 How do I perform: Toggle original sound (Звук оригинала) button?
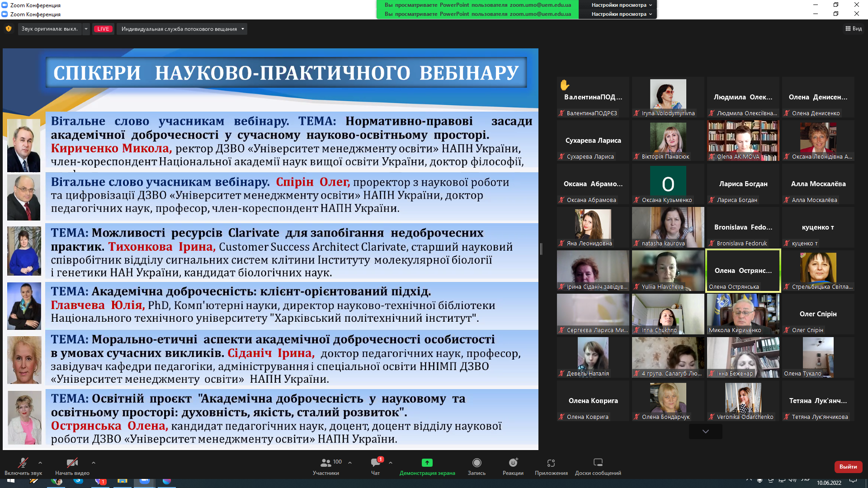point(49,29)
